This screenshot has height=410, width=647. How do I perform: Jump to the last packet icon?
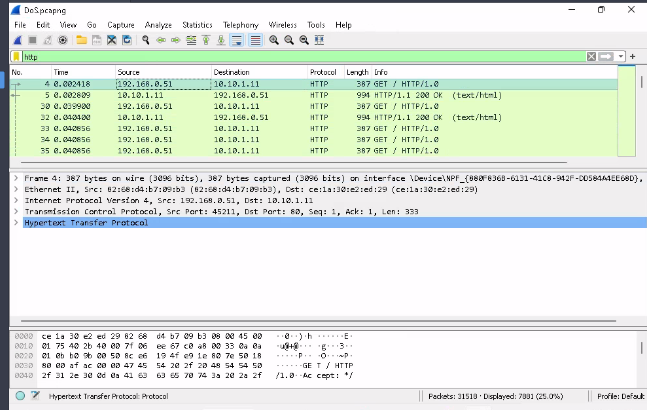click(220, 40)
